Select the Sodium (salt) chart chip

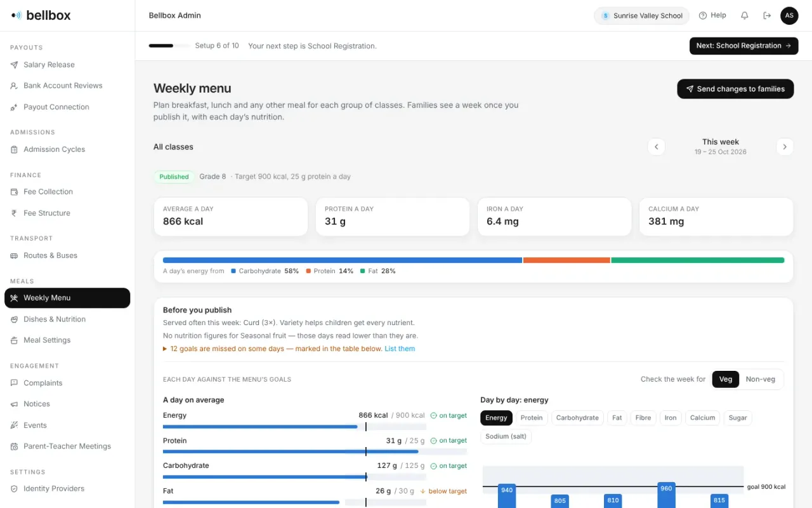pos(506,436)
